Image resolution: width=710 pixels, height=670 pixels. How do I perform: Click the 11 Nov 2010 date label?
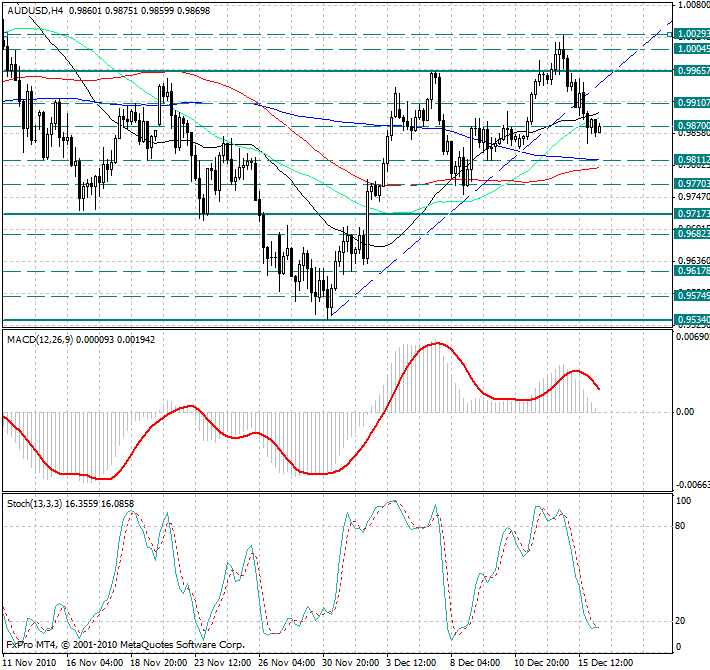(x=29, y=663)
